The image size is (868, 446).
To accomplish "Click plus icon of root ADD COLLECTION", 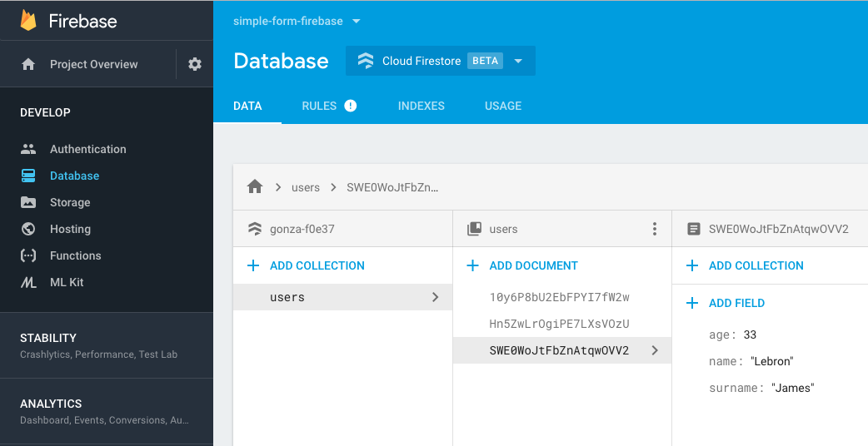I will point(253,265).
